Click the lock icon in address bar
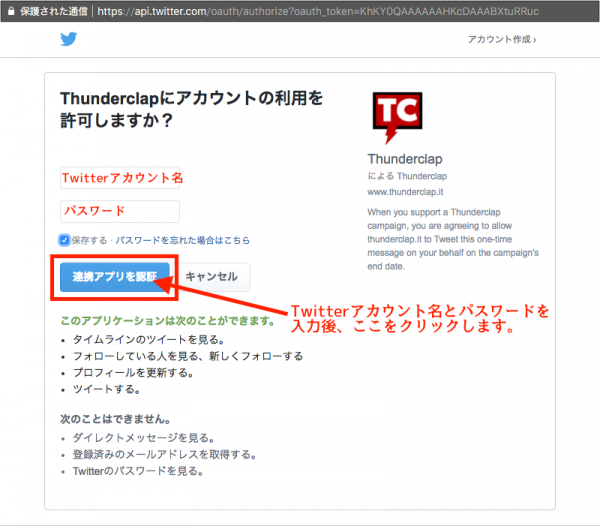 tap(11, 11)
